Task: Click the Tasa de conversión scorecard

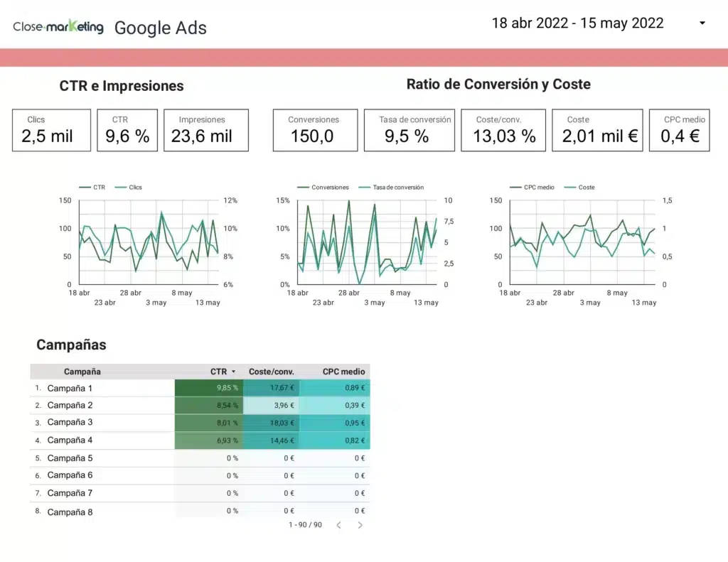Action: point(408,130)
